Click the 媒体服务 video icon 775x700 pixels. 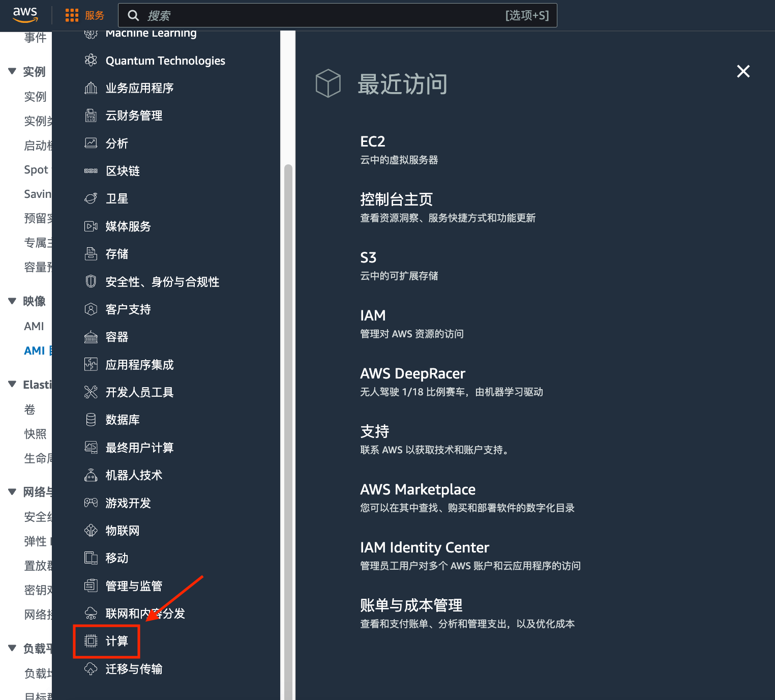[x=91, y=226]
